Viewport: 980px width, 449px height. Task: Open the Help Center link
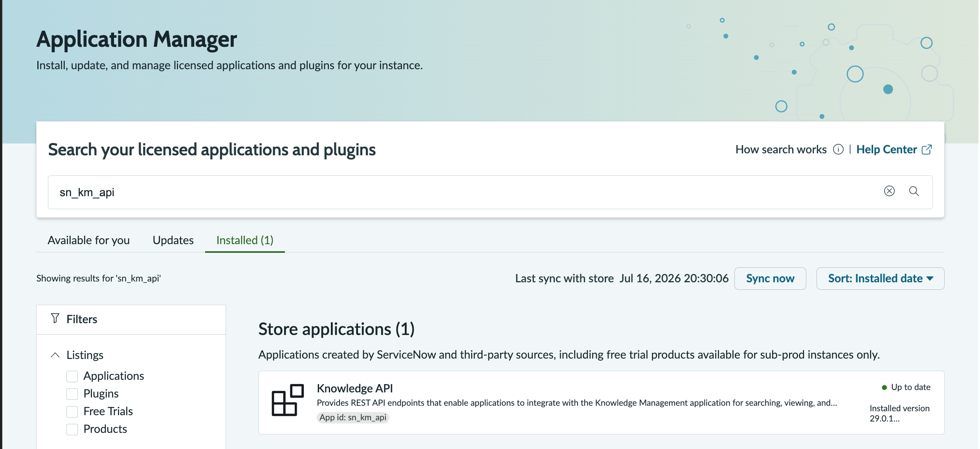point(886,149)
